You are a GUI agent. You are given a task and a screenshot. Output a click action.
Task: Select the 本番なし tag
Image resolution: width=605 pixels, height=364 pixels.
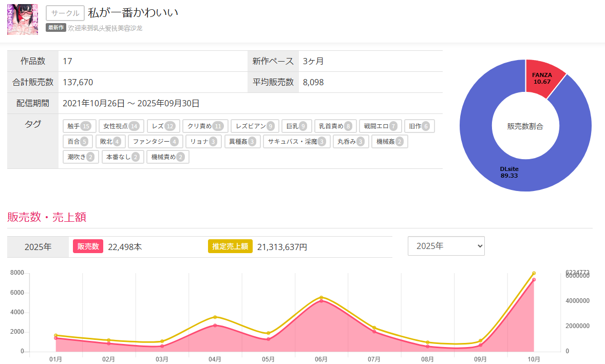click(x=122, y=157)
